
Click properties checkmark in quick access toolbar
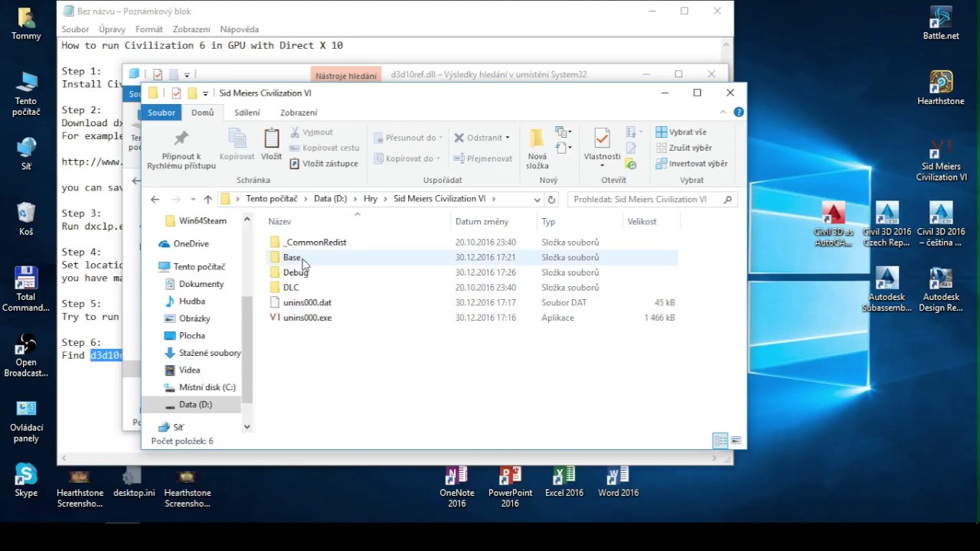[x=176, y=93]
